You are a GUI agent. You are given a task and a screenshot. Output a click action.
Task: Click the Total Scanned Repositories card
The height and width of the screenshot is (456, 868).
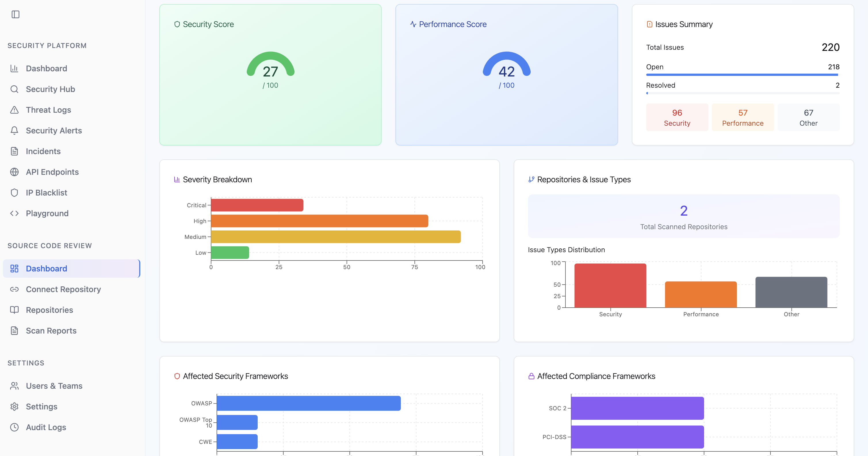click(x=684, y=216)
